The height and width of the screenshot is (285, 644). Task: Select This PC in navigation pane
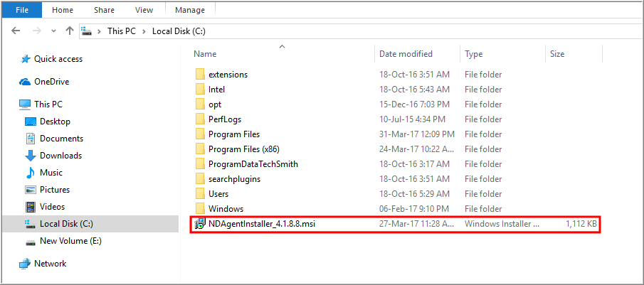click(x=48, y=104)
